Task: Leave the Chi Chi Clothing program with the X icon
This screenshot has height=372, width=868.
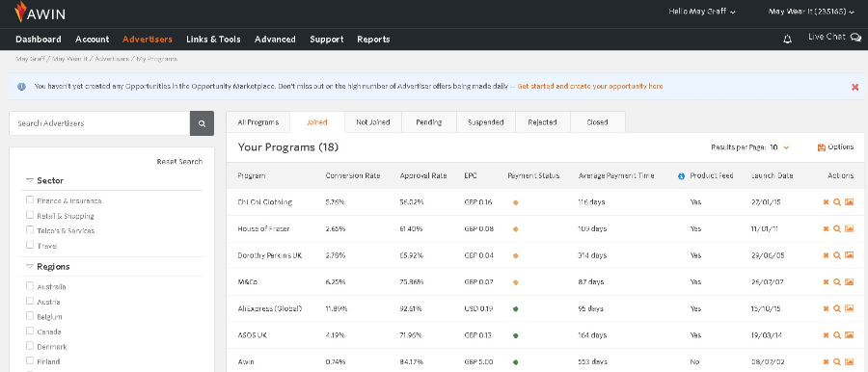Action: coord(826,202)
